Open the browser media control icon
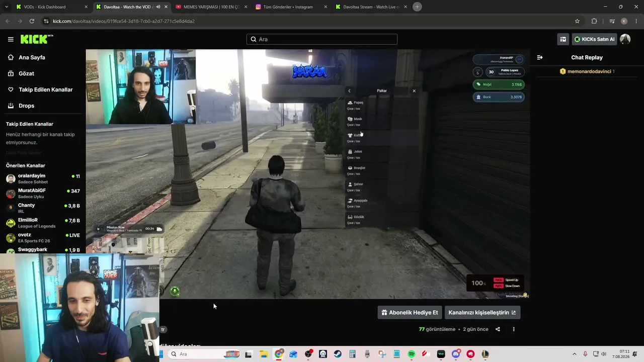The height and width of the screenshot is (362, 644). tap(612, 21)
